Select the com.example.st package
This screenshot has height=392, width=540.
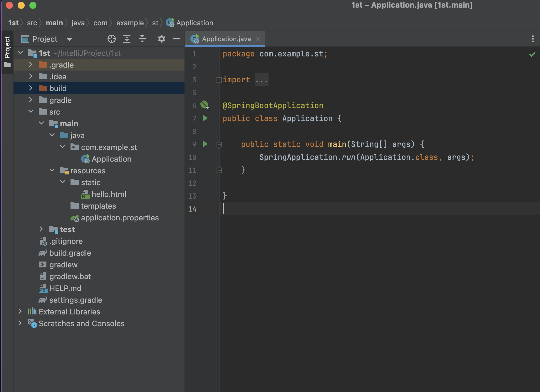[99, 147]
